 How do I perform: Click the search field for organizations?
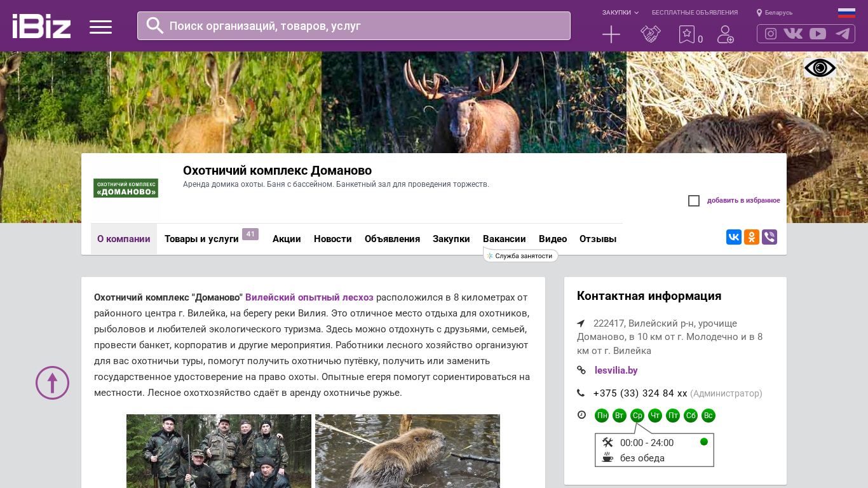coord(362,26)
